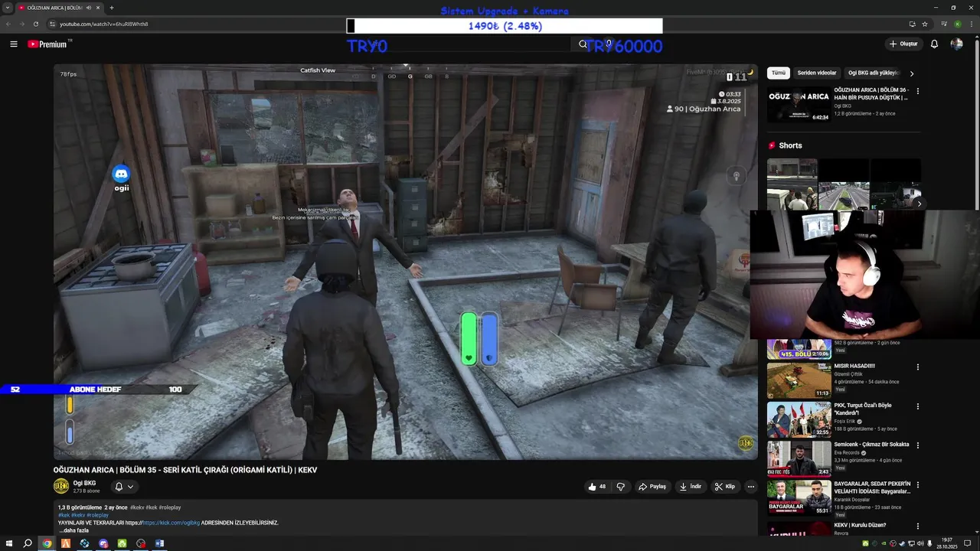Open the Ogi BKG channel name link
Screen dimensions: 980x551
click(x=84, y=483)
